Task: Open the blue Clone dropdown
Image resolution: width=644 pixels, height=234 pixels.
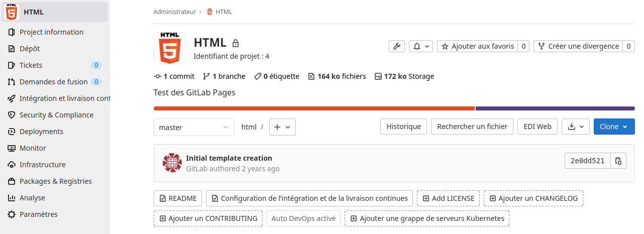Action: pos(614,127)
